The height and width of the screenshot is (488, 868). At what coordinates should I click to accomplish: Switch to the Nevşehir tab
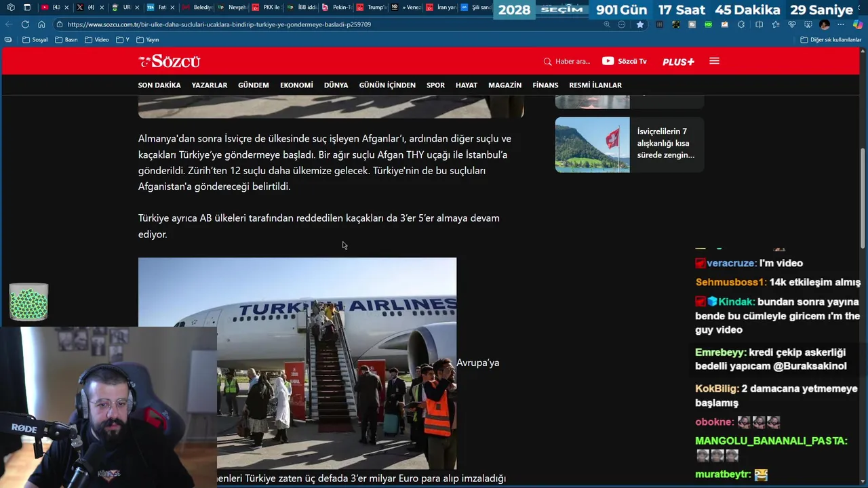[233, 7]
